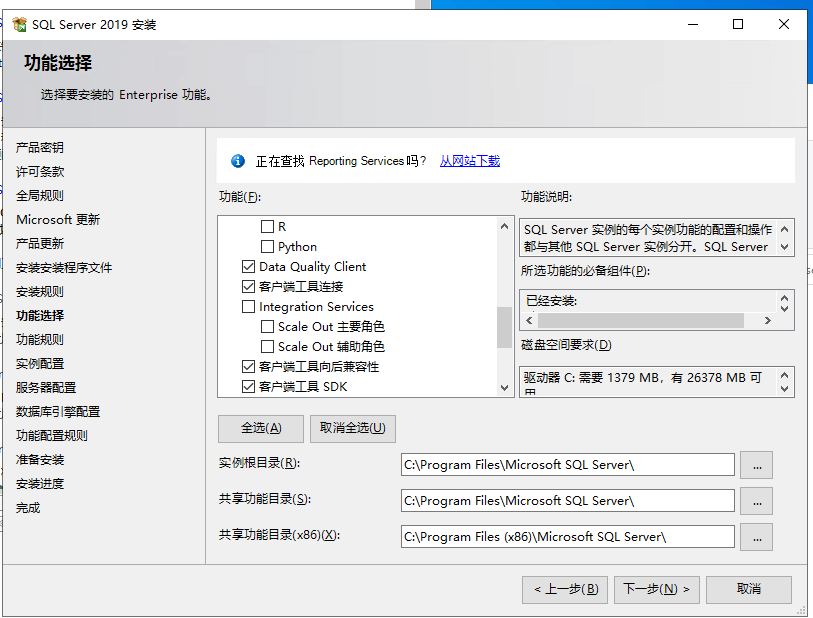This screenshot has width=813, height=618.
Task: Select 服务器配置 step in sidebar
Action: (46, 388)
